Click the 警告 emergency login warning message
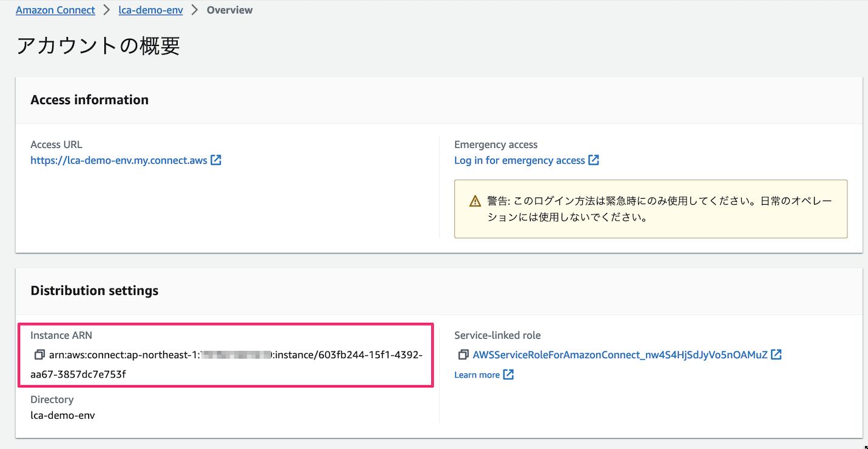 click(661, 209)
